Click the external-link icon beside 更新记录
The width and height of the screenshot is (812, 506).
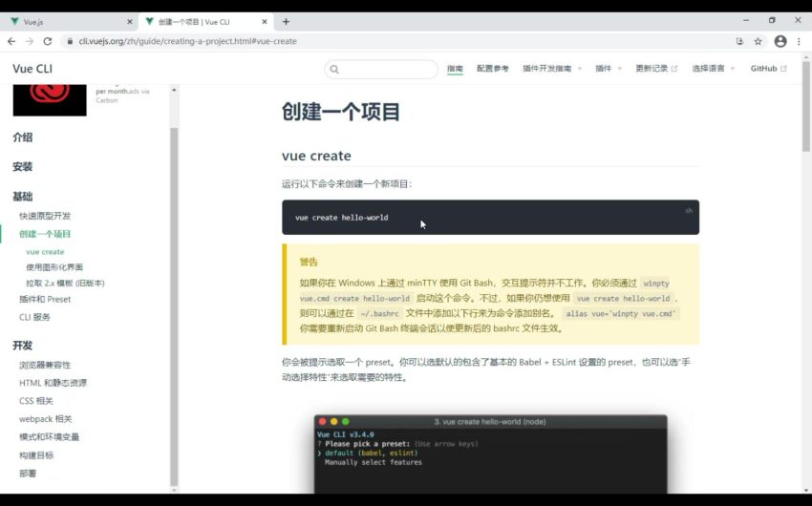tap(673, 69)
